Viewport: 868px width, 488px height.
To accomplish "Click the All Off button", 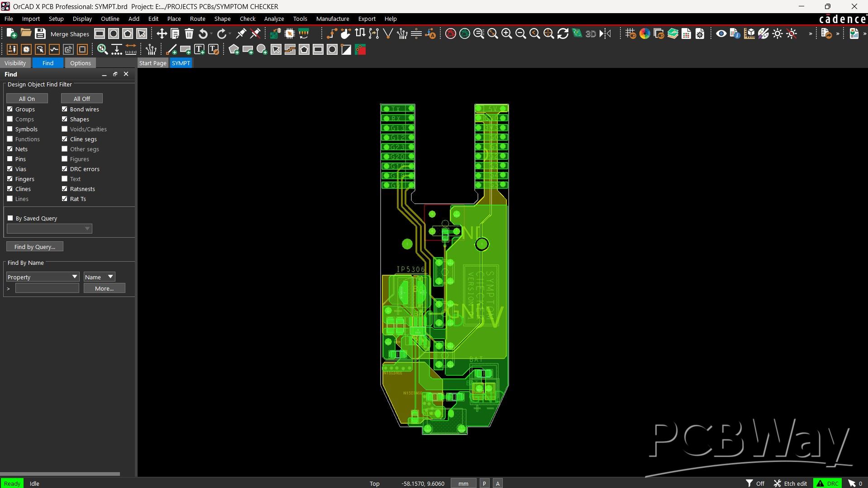I will 81,98.
